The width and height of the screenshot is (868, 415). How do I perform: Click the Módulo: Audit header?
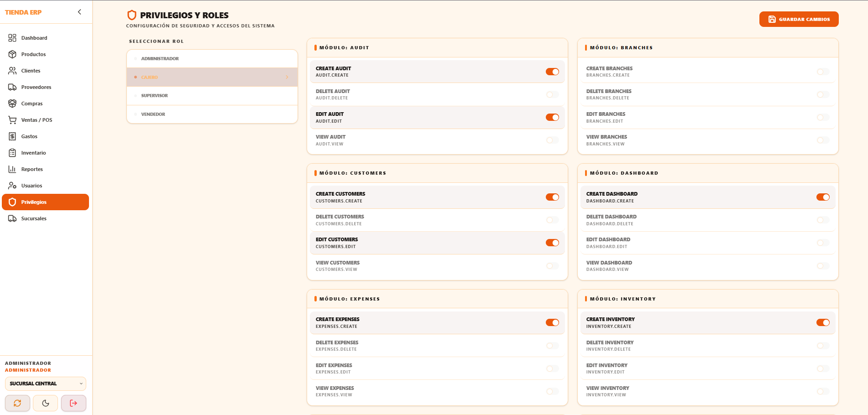tap(437, 47)
